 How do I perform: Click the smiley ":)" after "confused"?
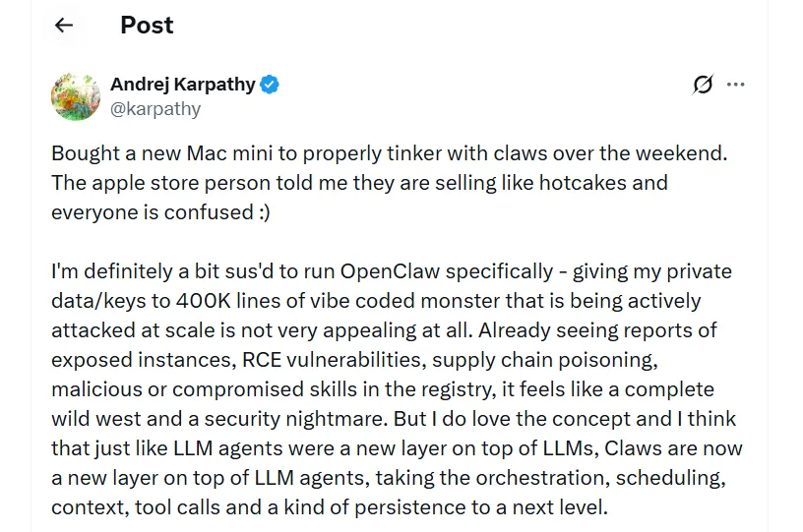tap(260, 212)
